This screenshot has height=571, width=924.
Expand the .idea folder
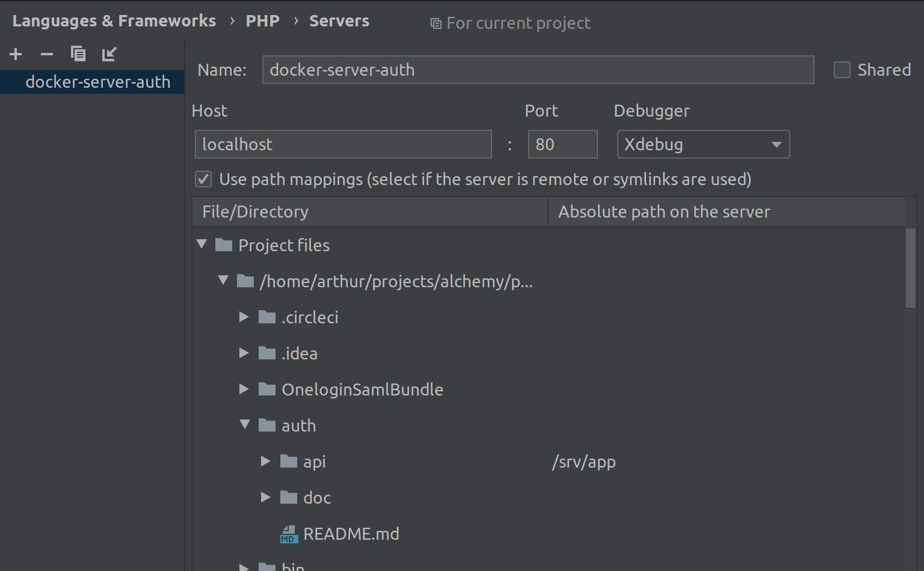(244, 353)
